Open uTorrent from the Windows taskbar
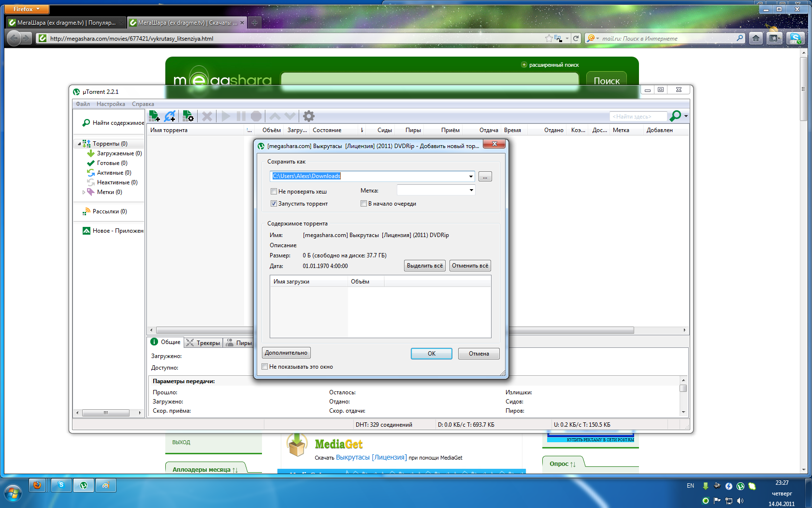Viewport: 812px width, 508px height. click(84, 485)
